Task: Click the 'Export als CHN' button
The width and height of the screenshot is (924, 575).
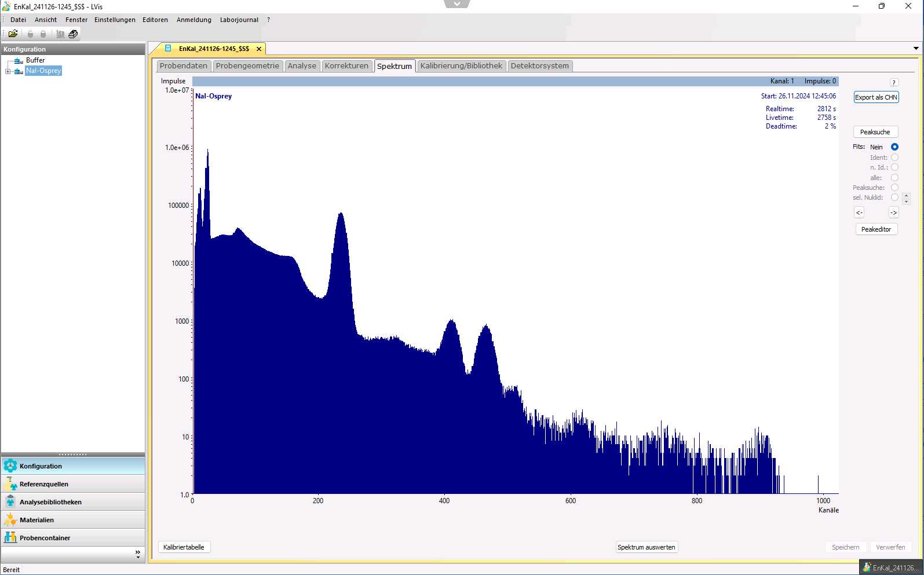Action: [x=876, y=97]
